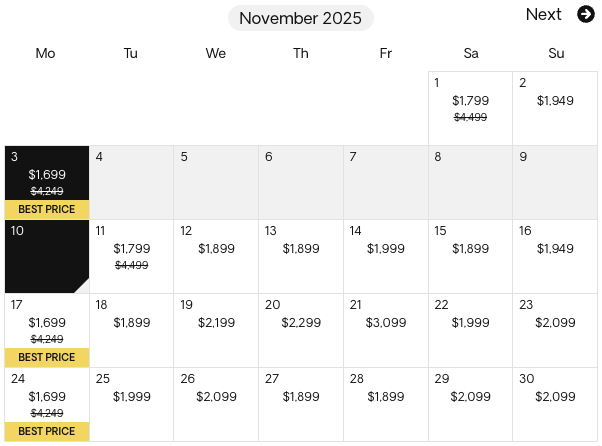This screenshot has width=602, height=446.
Task: Click the BEST PRICE badge on November 3
Action: (47, 209)
